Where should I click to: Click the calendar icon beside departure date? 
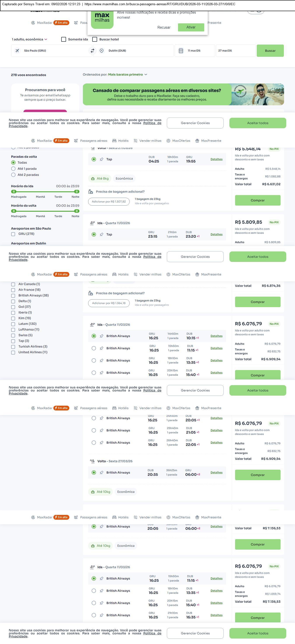181,51
